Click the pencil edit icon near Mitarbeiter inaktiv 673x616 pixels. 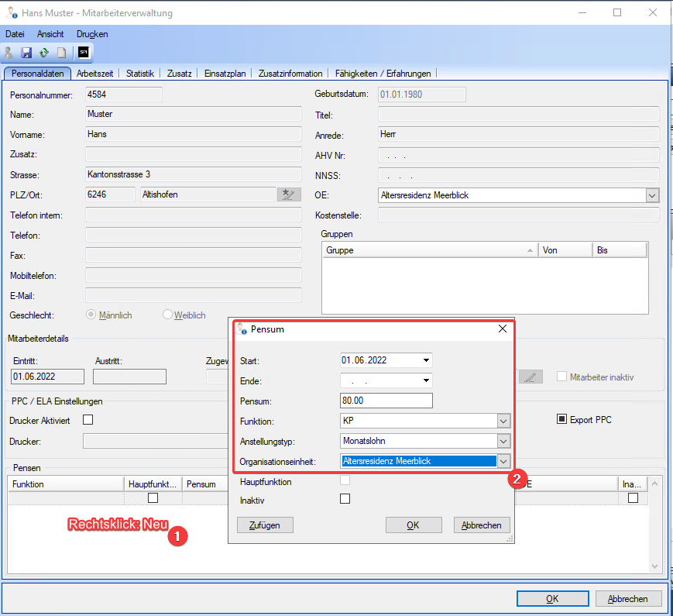pos(531,377)
